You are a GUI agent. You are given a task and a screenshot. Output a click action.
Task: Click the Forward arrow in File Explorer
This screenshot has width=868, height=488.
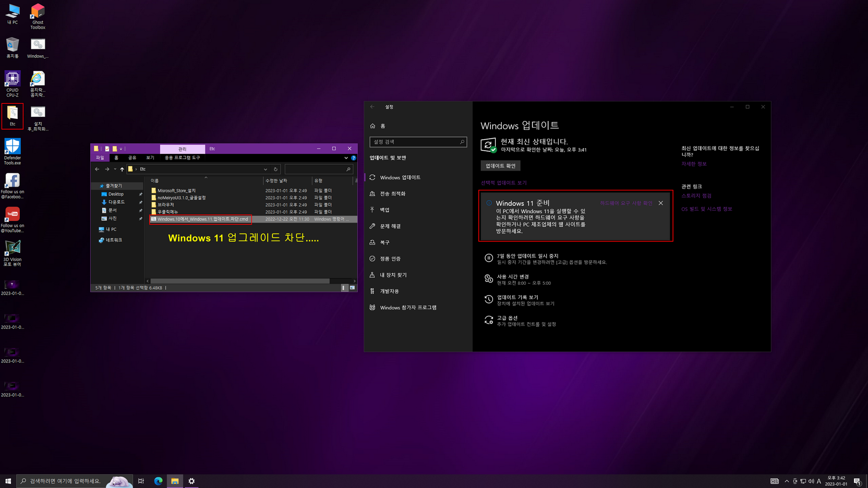coord(107,169)
